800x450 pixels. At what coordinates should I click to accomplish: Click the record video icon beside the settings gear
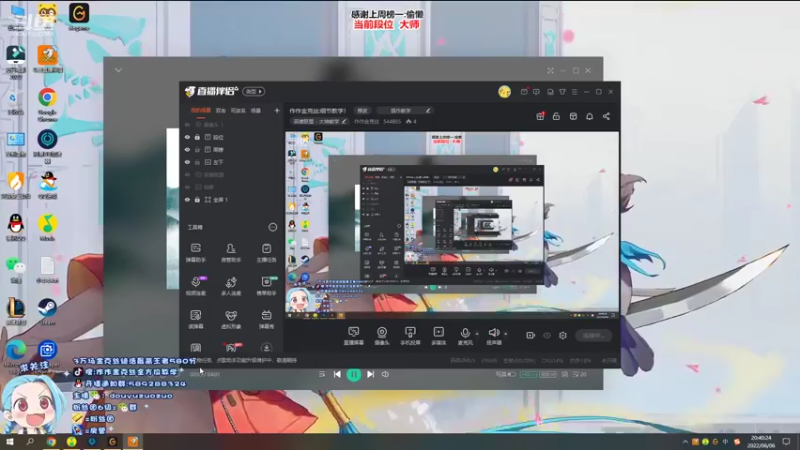pos(531,335)
